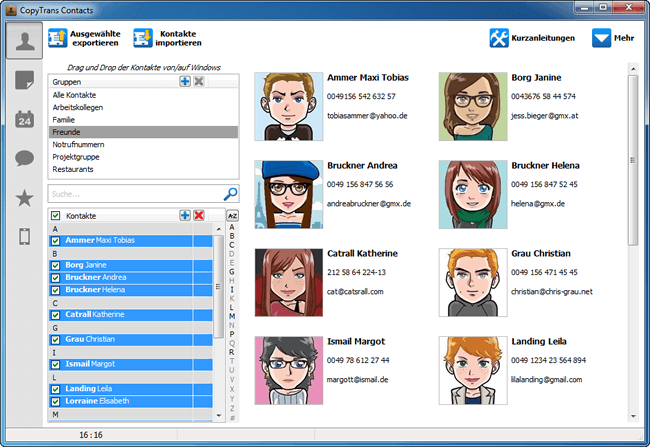Viewport: 650px width, 447px height.
Task: Uncheck Catrall Katherine checkbox
Action: (55, 315)
